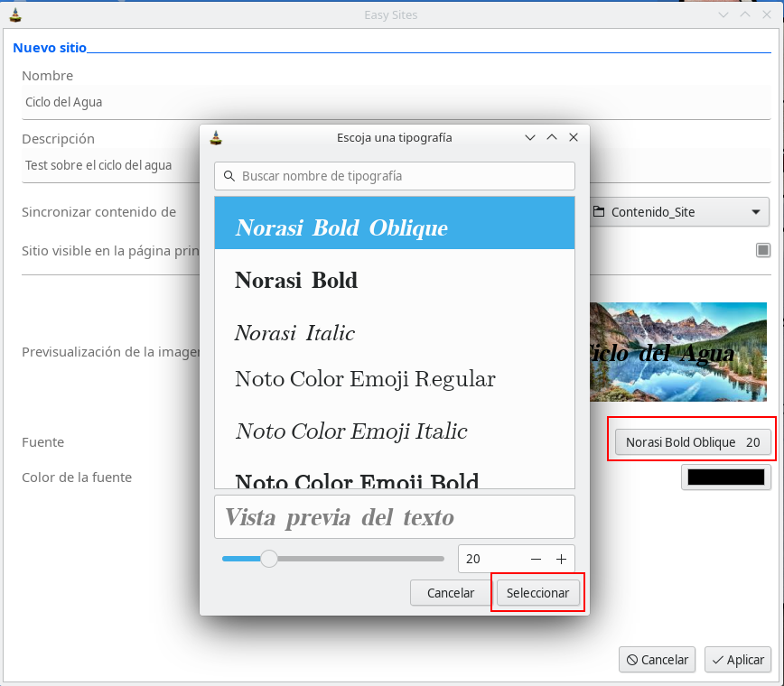This screenshot has height=686, width=784.
Task: Click the Easy Sites app icon in title bar
Action: click(15, 15)
